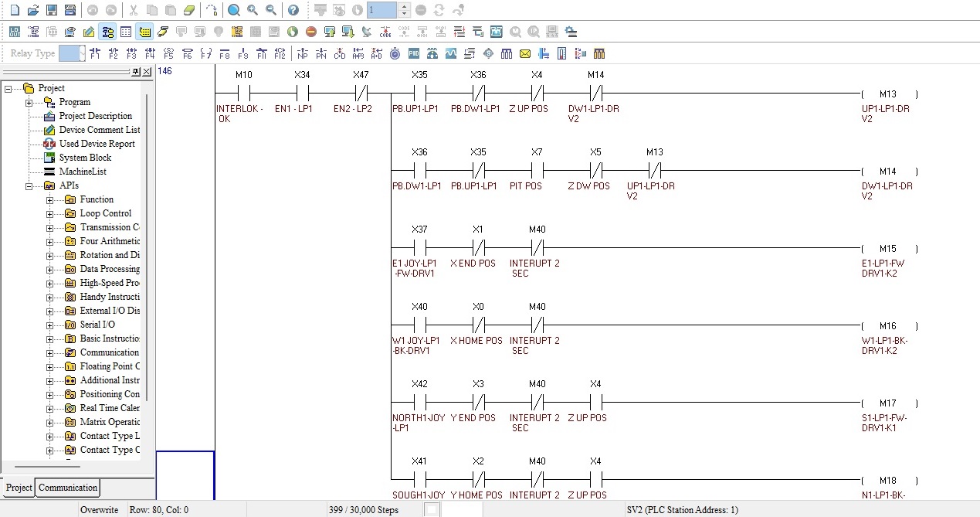
Task: Open an existing project file
Action: pyautogui.click(x=33, y=10)
